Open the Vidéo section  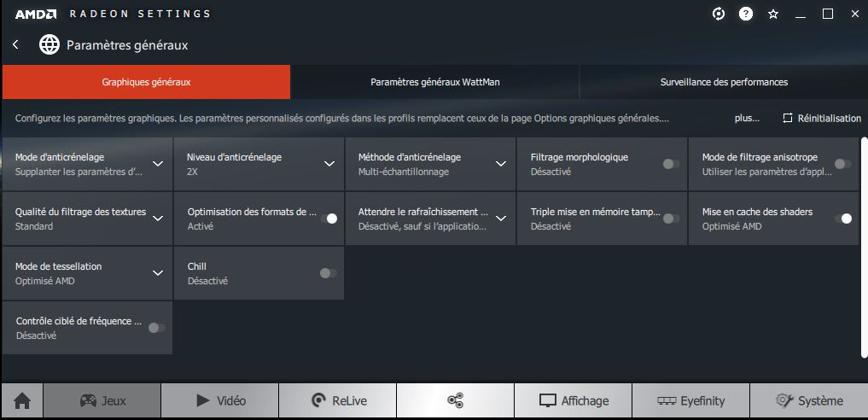219,400
